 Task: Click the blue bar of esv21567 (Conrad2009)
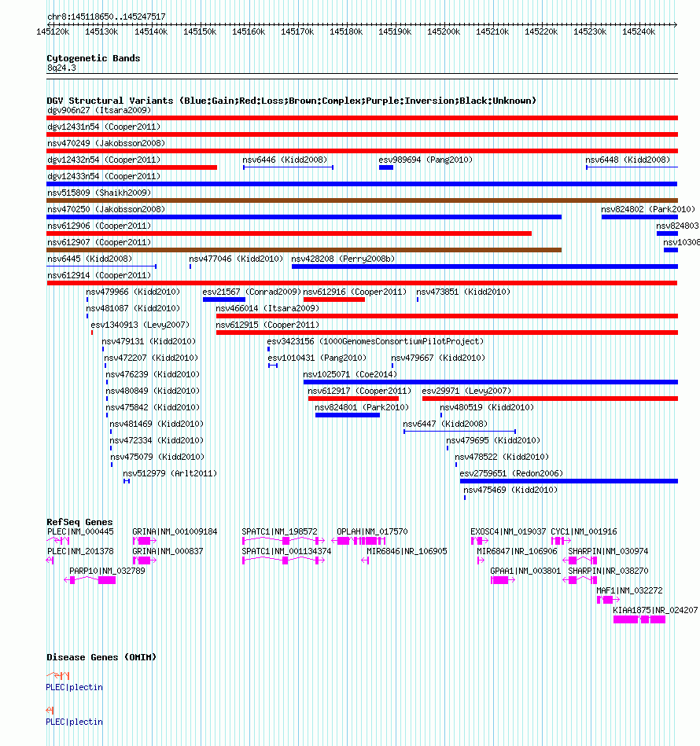tap(223, 300)
